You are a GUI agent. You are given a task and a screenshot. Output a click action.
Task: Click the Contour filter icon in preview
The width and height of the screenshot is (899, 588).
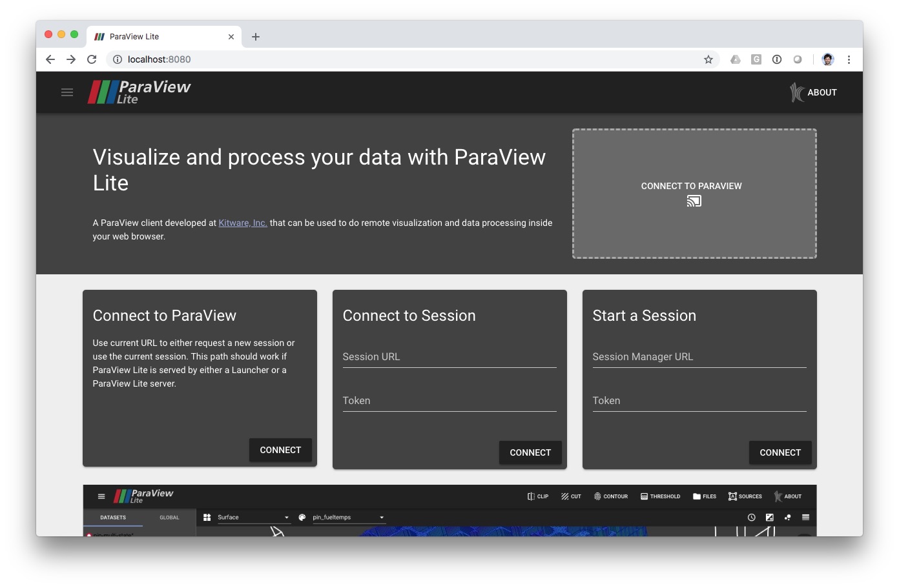click(x=610, y=496)
